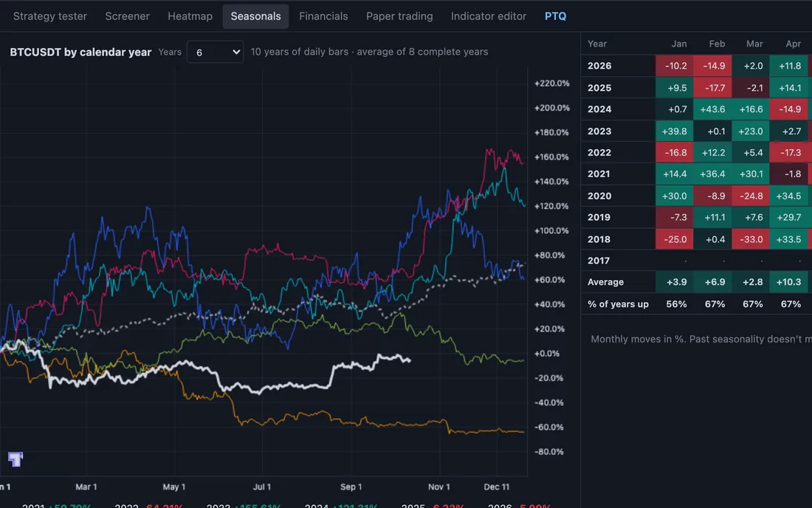The width and height of the screenshot is (812, 508).
Task: Click the Sep 1 x-axis label
Action: click(351, 487)
